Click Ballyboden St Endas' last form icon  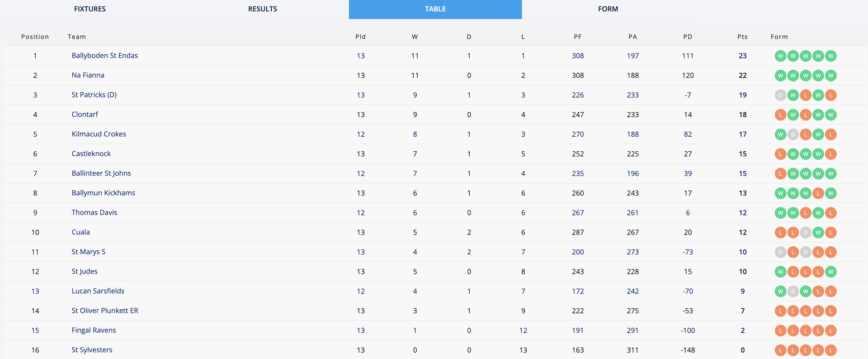(x=831, y=56)
